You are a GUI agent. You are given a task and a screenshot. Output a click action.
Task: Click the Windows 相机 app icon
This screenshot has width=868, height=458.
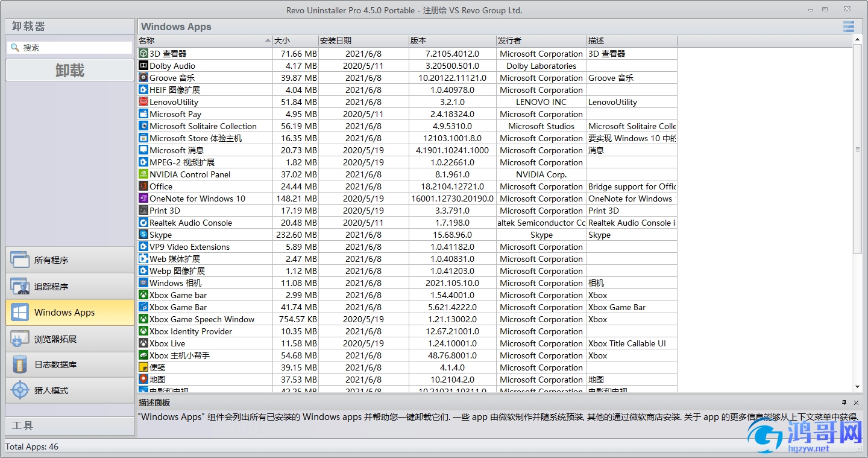coord(143,283)
